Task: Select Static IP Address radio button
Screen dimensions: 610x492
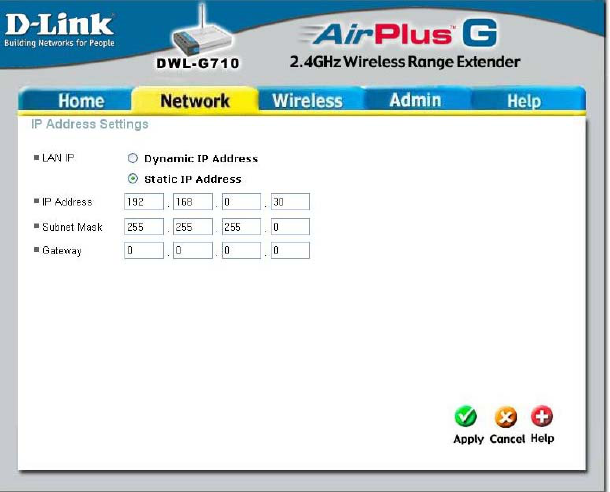Action: (x=133, y=179)
